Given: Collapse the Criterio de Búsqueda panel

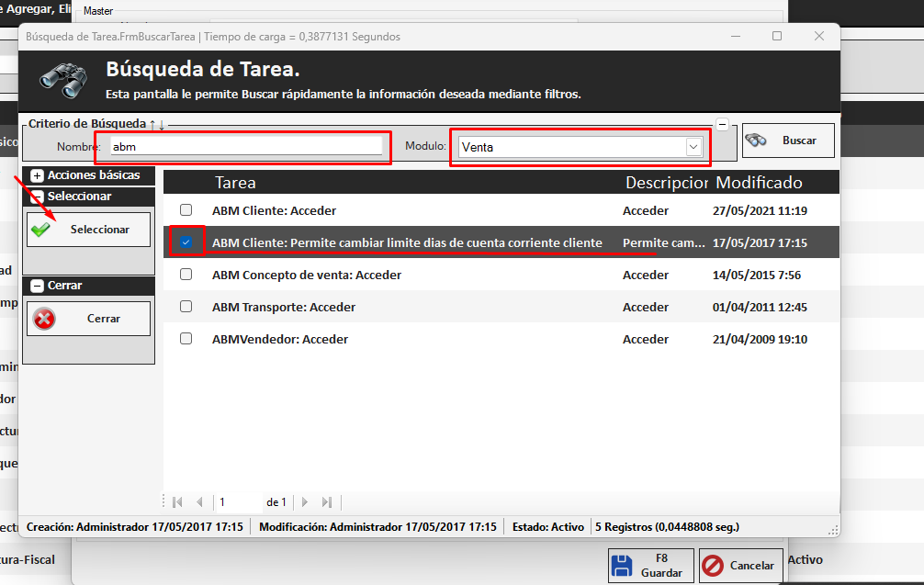Looking at the screenshot, I should (x=723, y=124).
